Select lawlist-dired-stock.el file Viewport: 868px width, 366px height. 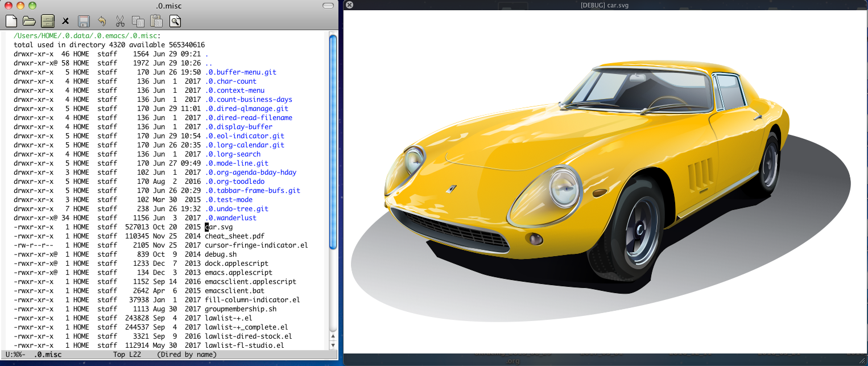point(249,336)
